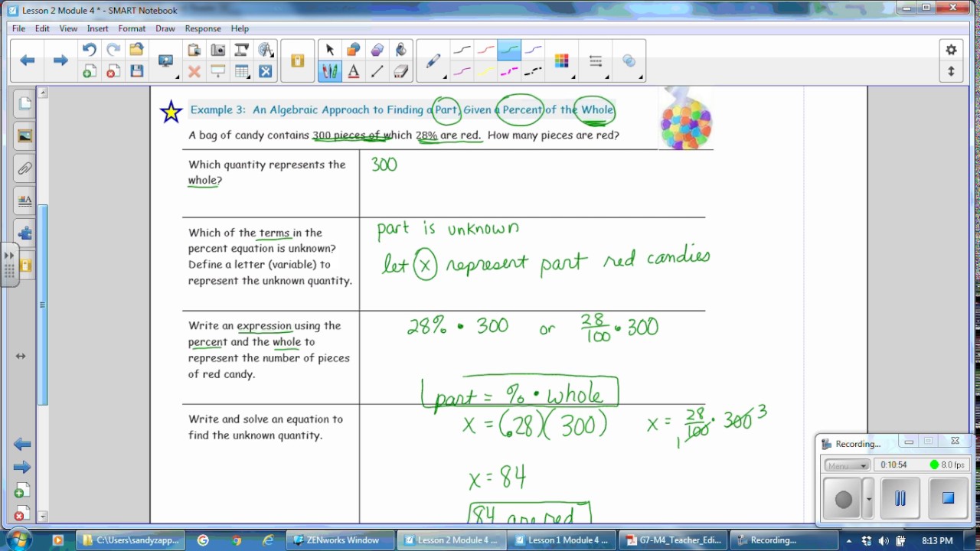This screenshot has height=551, width=980.
Task: Move the sidebar with the double-headed arrow
Action: click(x=20, y=356)
